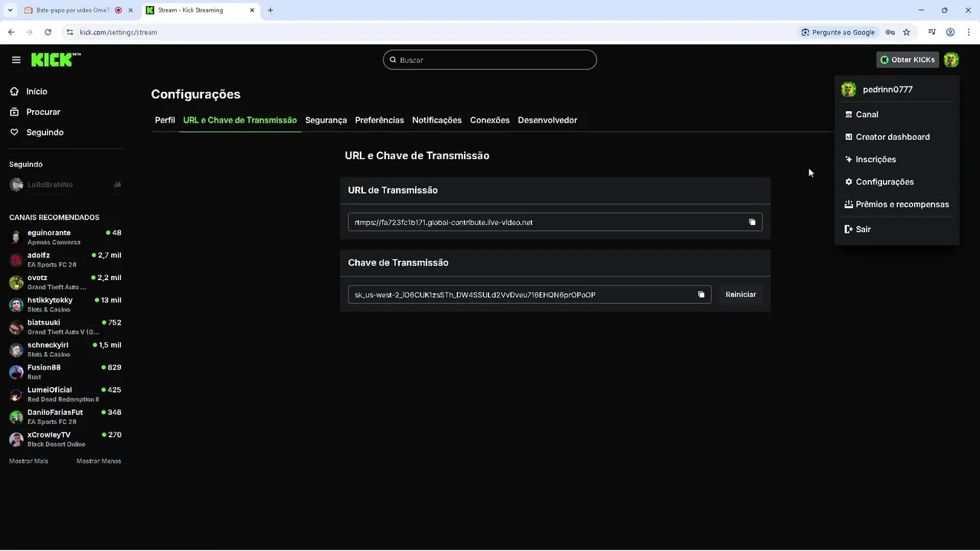The height and width of the screenshot is (551, 980).
Task: Click Mostrar Menos link
Action: [x=99, y=461]
